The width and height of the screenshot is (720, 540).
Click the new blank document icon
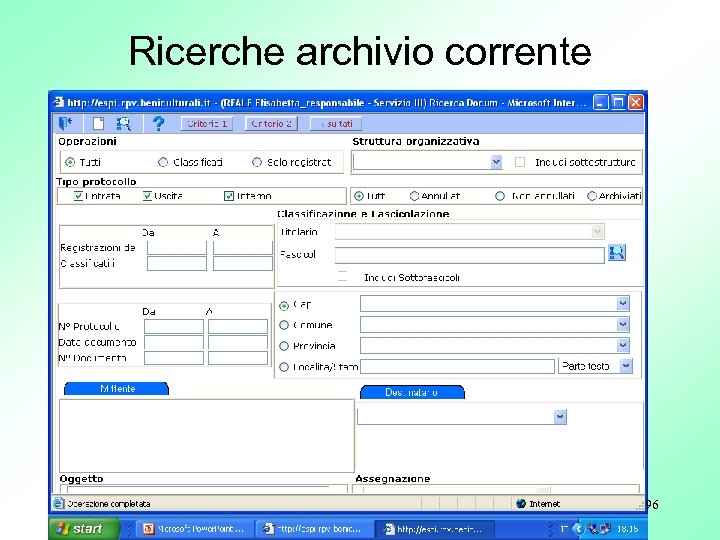[x=98, y=123]
